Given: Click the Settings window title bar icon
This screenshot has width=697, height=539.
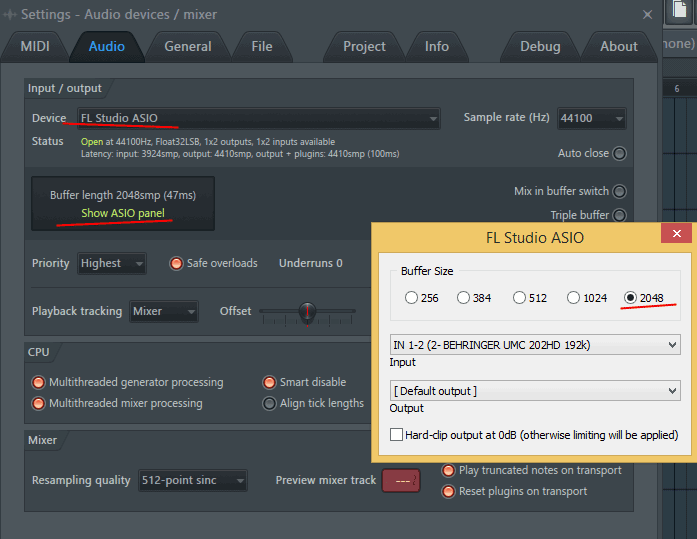Looking at the screenshot, I should tap(10, 15).
